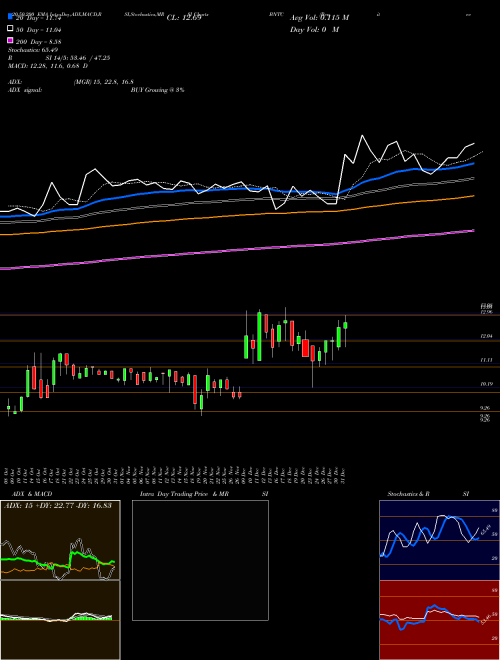Click the white 50 Day EMA legend swatch

coord(11,29)
